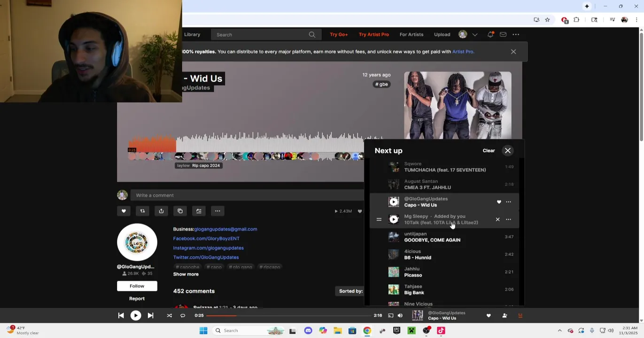The image size is (644, 338).
Task: Skip to previous track in player bar
Action: 121,315
